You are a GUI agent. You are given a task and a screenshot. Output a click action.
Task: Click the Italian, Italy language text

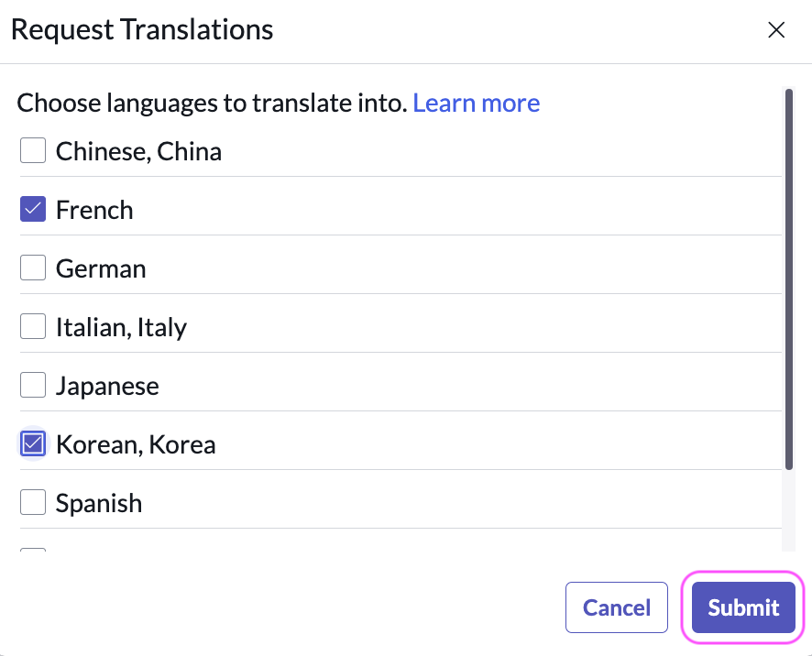[x=121, y=326]
